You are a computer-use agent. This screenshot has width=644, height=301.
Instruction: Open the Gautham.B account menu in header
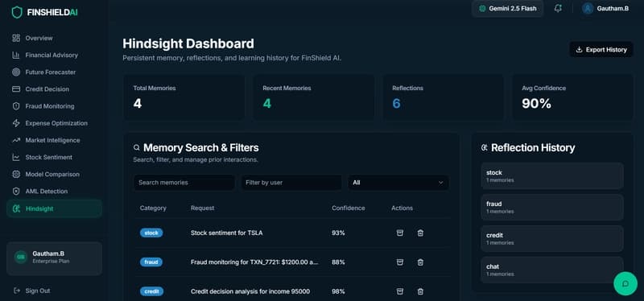(605, 8)
